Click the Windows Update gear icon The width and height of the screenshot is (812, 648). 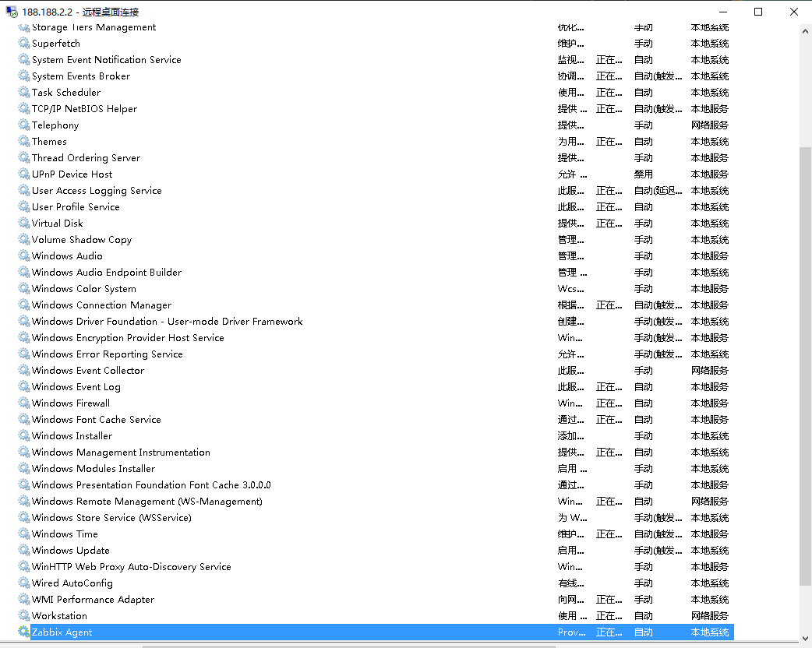click(24, 550)
